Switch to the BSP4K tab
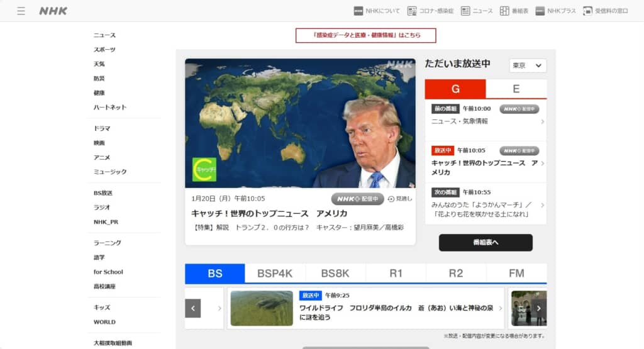Image resolution: width=644 pixels, height=349 pixels. [x=275, y=274]
